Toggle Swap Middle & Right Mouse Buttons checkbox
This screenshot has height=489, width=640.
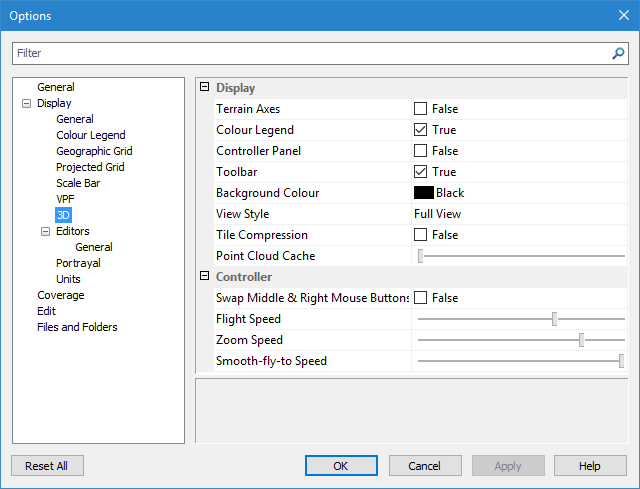(421, 298)
